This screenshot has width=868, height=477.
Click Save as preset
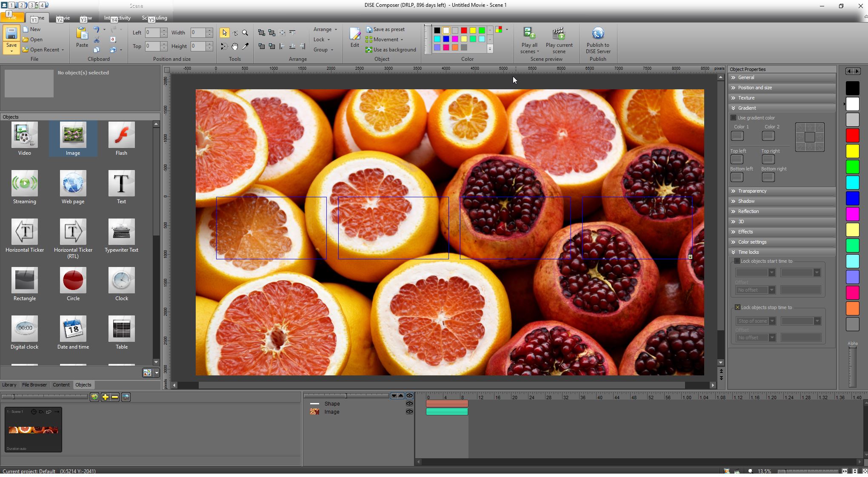(388, 29)
